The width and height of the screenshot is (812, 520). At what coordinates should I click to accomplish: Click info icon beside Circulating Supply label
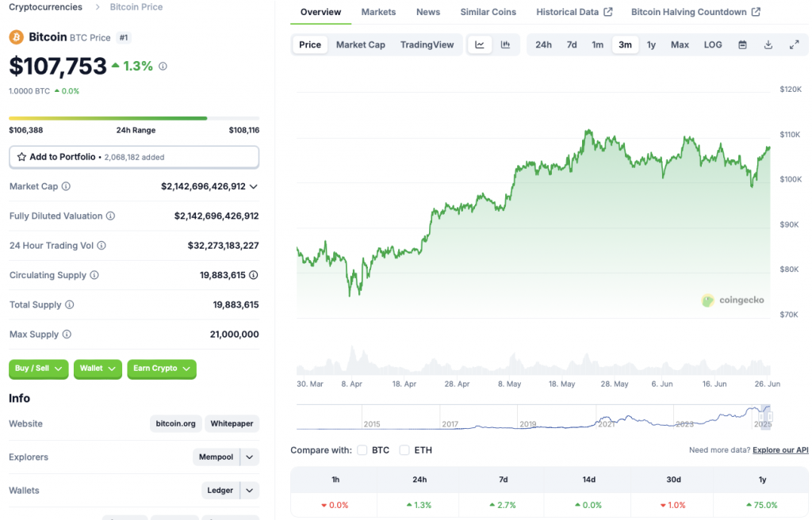[94, 275]
